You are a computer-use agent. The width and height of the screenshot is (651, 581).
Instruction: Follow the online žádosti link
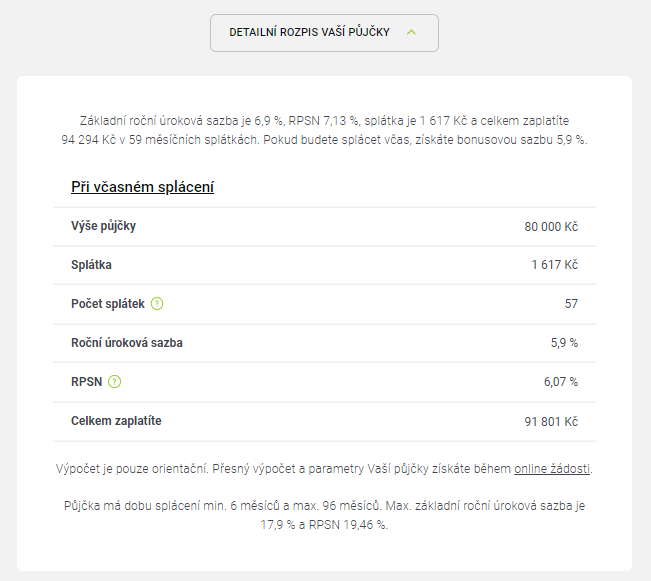pyautogui.click(x=552, y=469)
